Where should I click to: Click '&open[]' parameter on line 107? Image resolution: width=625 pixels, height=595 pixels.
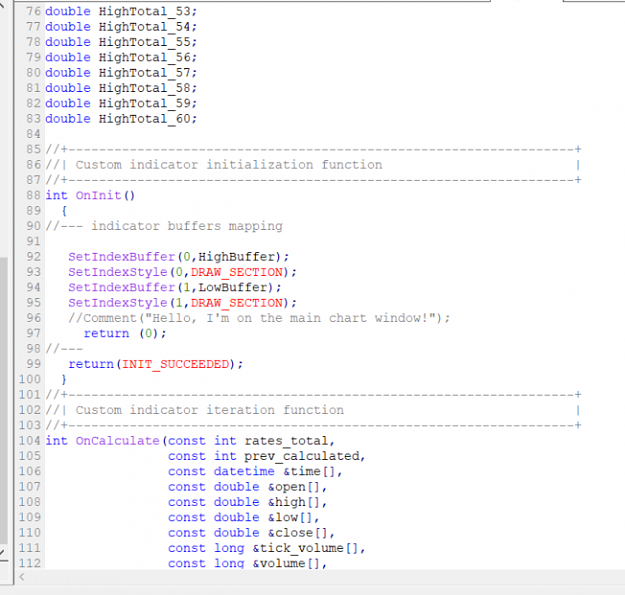coord(294,487)
